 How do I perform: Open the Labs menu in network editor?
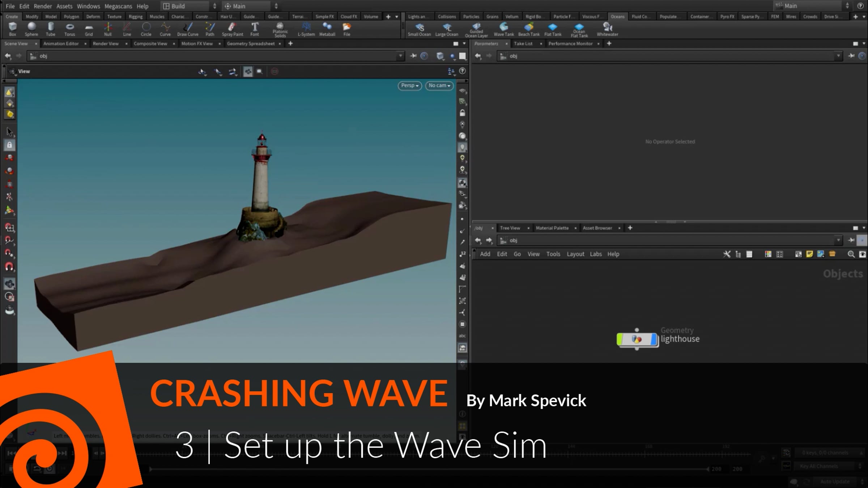596,254
